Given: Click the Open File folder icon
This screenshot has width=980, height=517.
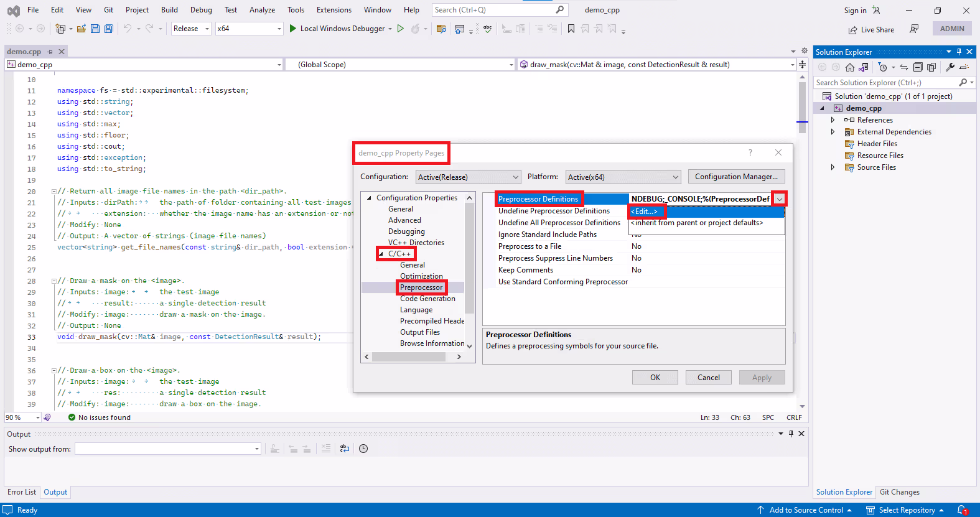Looking at the screenshot, I should [x=82, y=29].
